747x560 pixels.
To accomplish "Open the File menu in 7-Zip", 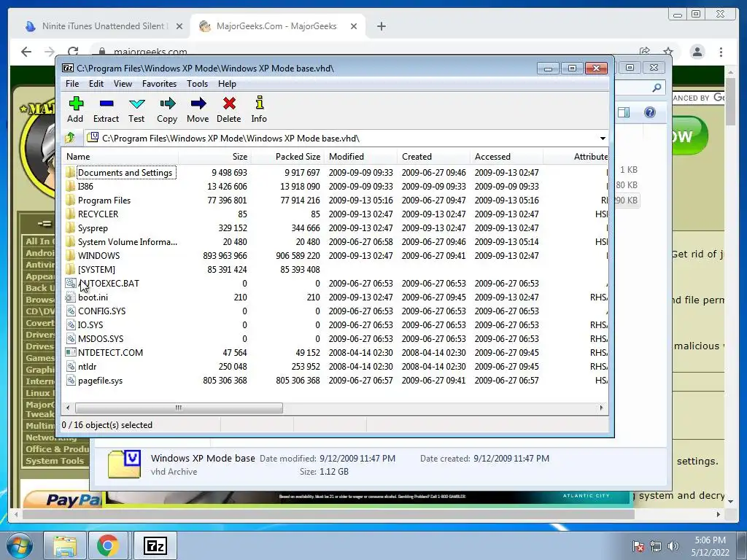I will pos(72,84).
